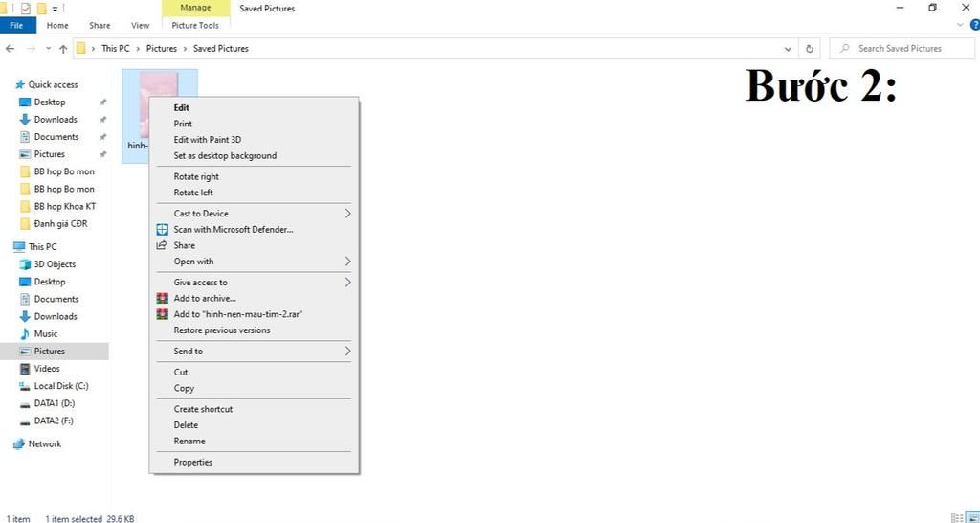This screenshot has height=523, width=980.
Task: Switch to the View ribbon tab
Action: [140, 26]
